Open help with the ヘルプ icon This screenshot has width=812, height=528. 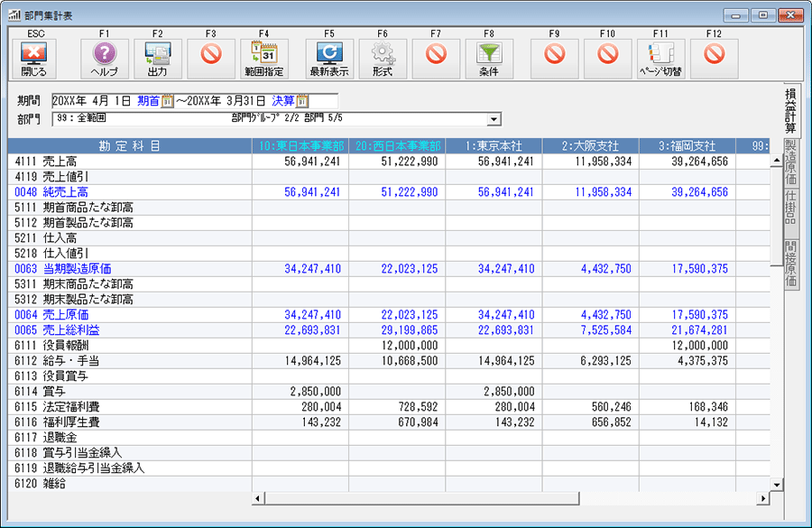tap(105, 59)
